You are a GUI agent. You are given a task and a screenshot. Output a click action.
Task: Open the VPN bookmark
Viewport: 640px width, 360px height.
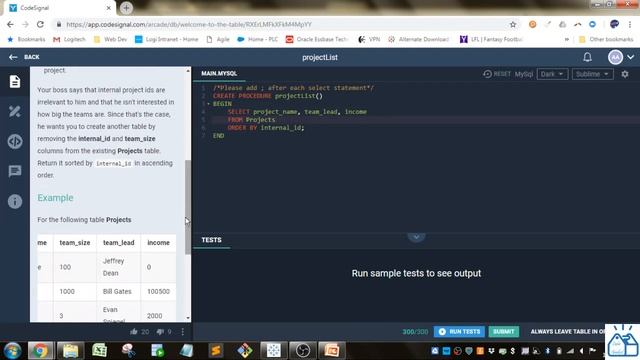point(369,39)
